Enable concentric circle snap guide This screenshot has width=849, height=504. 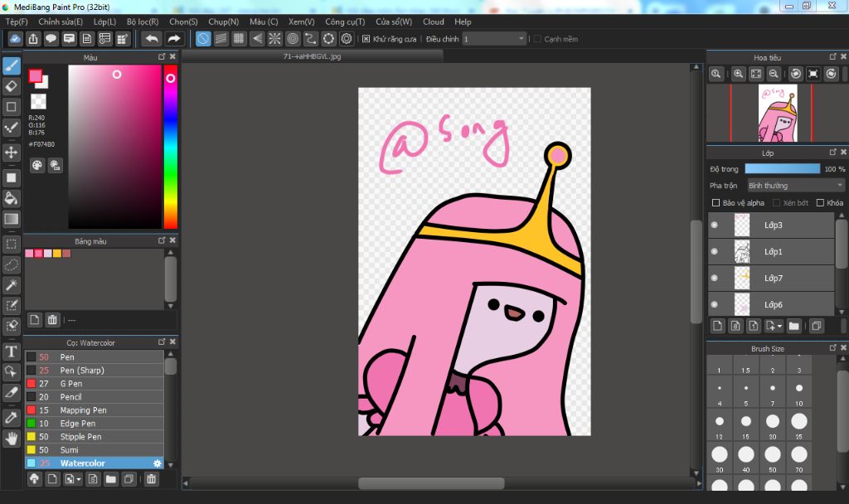[293, 39]
